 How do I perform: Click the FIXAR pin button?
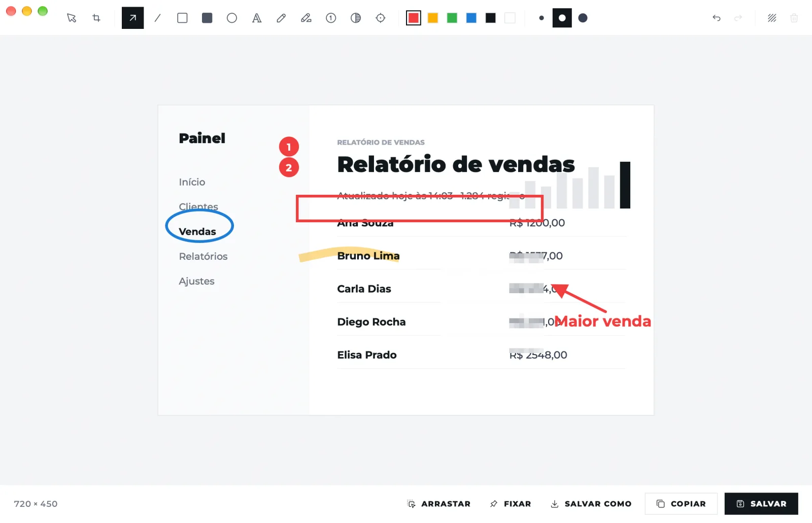(511, 504)
